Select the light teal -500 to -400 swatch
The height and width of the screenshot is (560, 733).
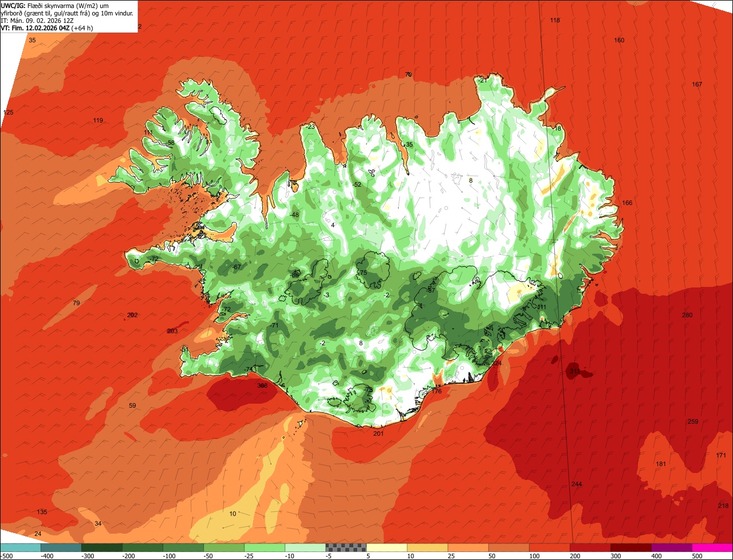tap(20, 547)
